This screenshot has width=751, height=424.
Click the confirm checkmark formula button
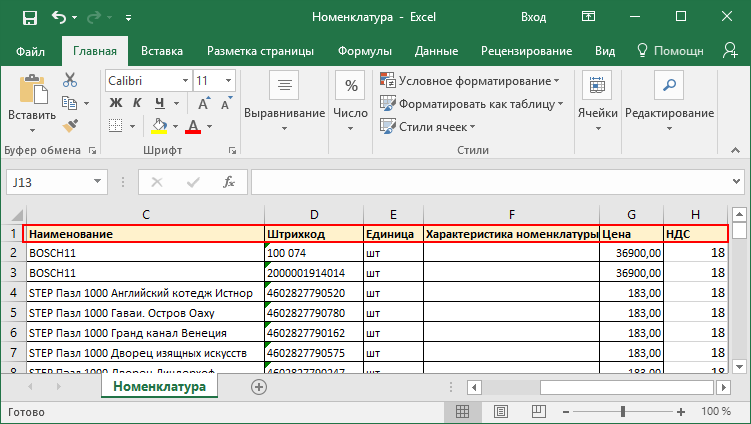coord(193,182)
